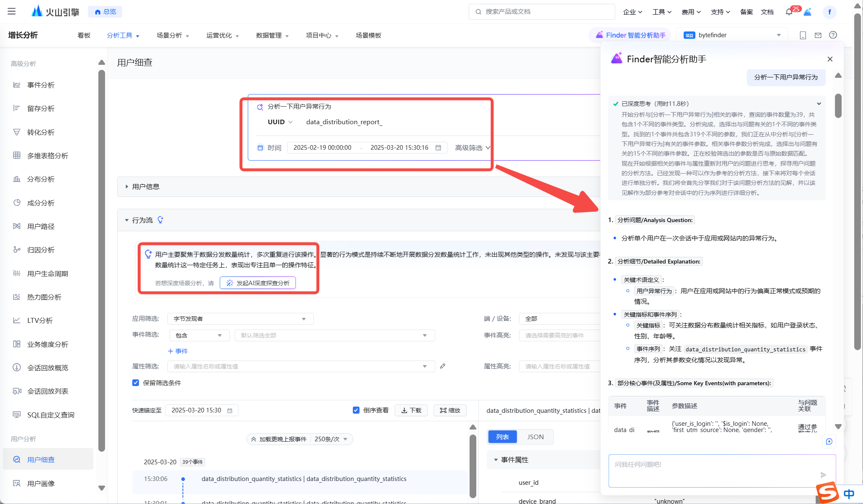This screenshot has width=863, height=504.
Task: Click the lightbulb icon beside 行为流
Action: pyautogui.click(x=161, y=220)
